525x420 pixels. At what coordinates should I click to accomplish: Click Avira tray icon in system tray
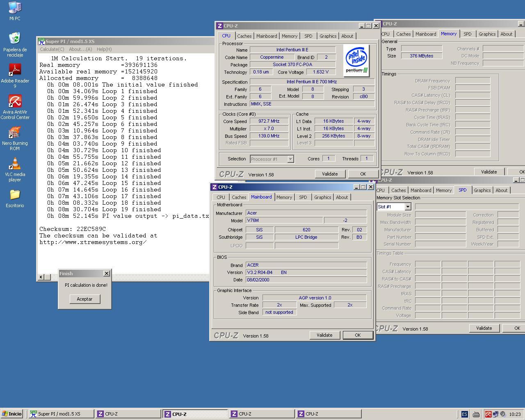point(488,414)
